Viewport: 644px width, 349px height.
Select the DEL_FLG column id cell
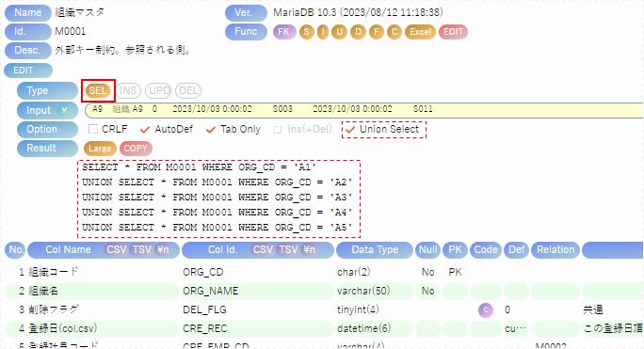pos(204,310)
